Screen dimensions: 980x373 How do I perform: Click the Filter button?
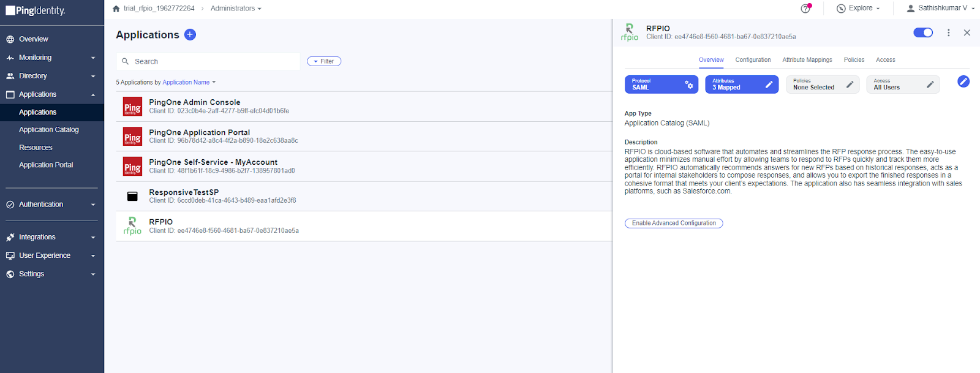(324, 61)
